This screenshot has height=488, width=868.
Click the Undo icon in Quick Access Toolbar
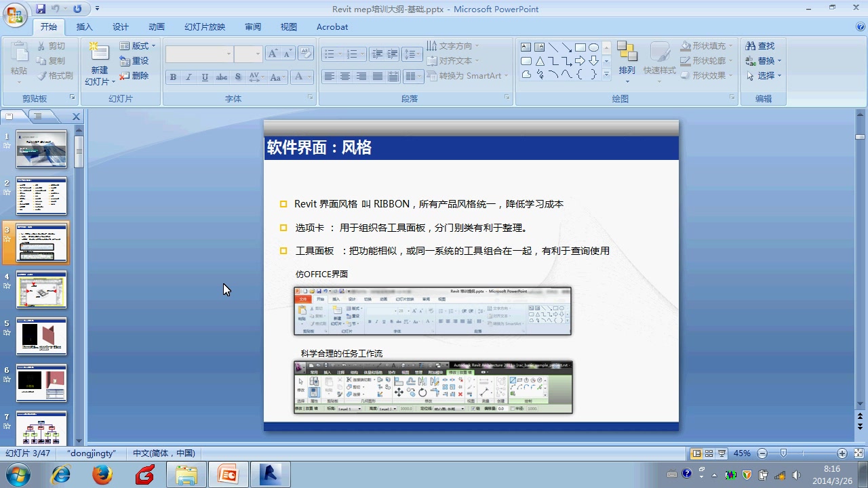point(56,9)
